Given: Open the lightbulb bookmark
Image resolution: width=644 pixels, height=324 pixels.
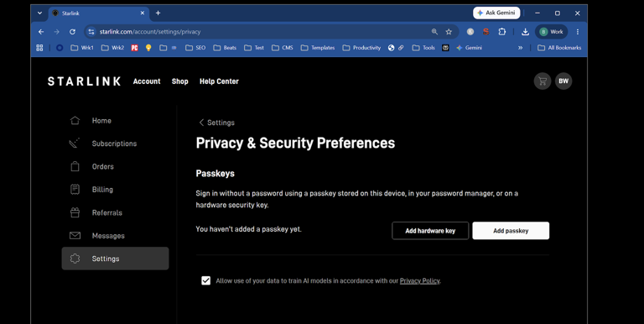Looking at the screenshot, I should coord(148,48).
